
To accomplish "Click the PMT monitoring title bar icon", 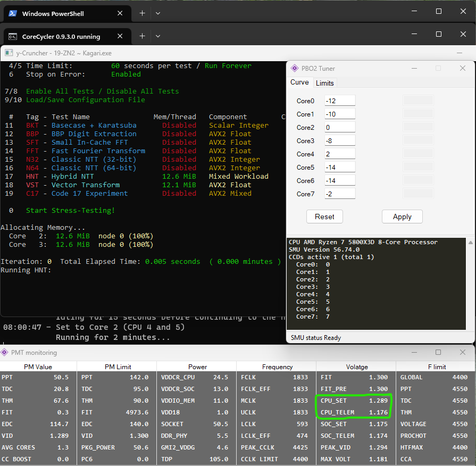I will (x=4, y=353).
